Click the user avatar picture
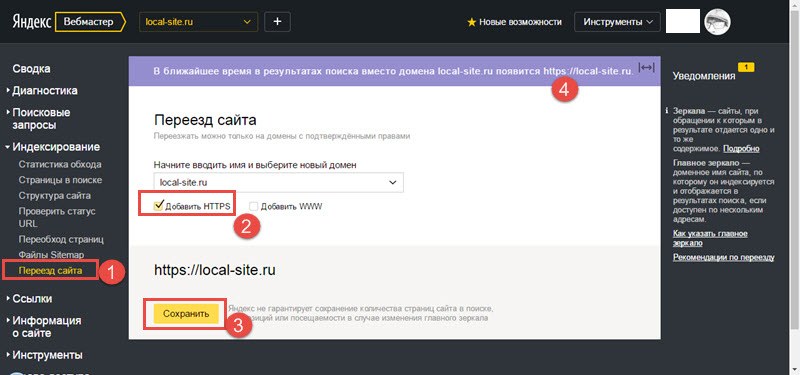This screenshot has height=375, width=800. click(x=717, y=22)
